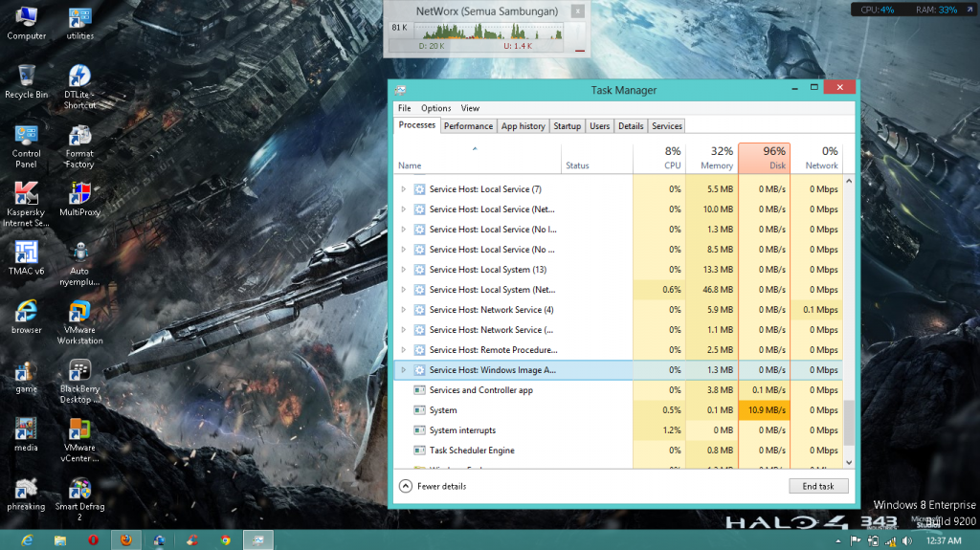Expand Service Host: Local Service (Net...
The width and height of the screenshot is (980, 550).
[x=404, y=209]
